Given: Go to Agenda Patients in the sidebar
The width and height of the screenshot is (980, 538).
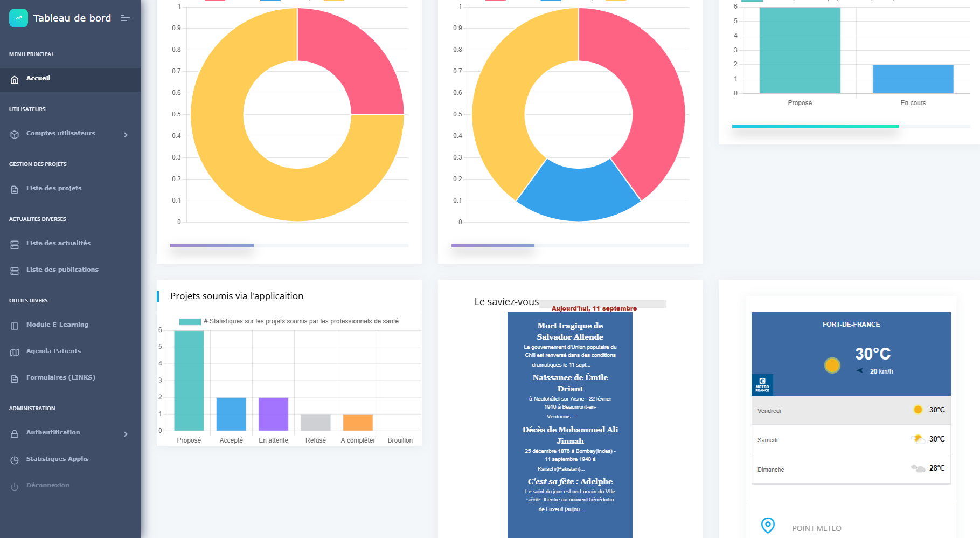Looking at the screenshot, I should (x=53, y=351).
